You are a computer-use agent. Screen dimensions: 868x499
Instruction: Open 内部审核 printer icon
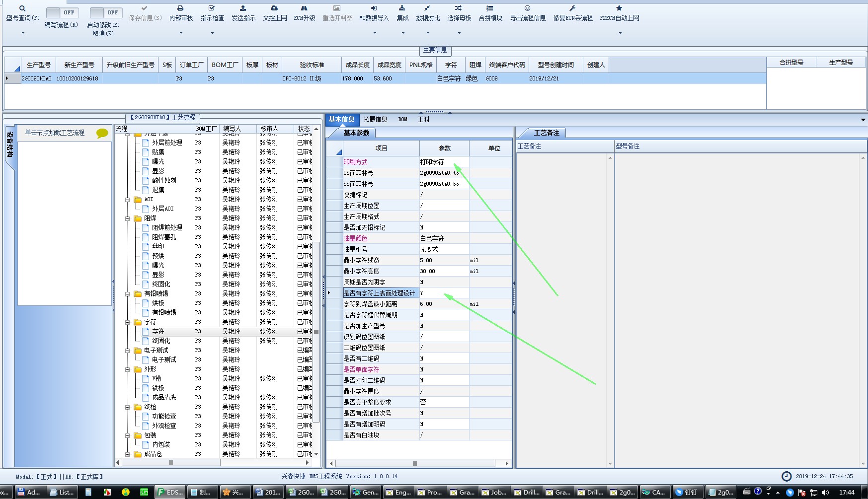(x=181, y=13)
